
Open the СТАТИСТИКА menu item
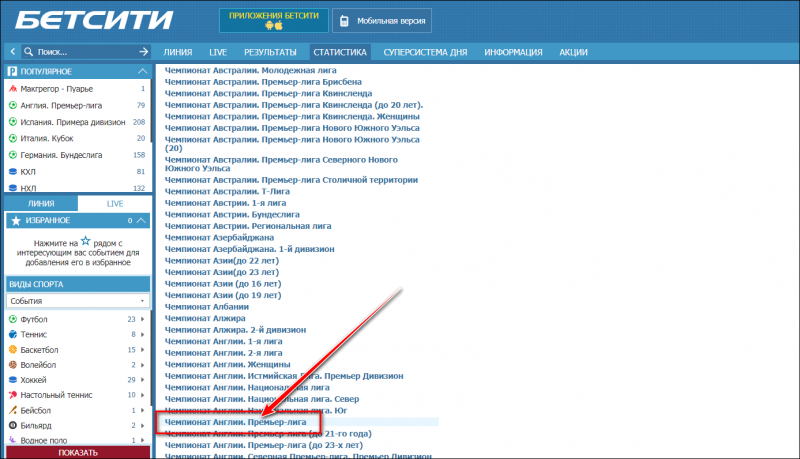click(340, 52)
